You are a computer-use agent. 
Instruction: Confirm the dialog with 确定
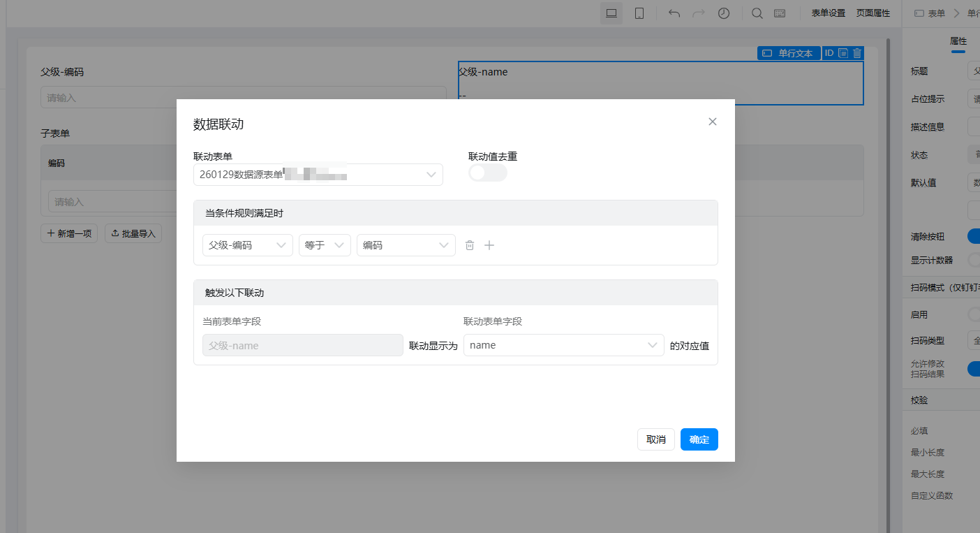click(699, 439)
